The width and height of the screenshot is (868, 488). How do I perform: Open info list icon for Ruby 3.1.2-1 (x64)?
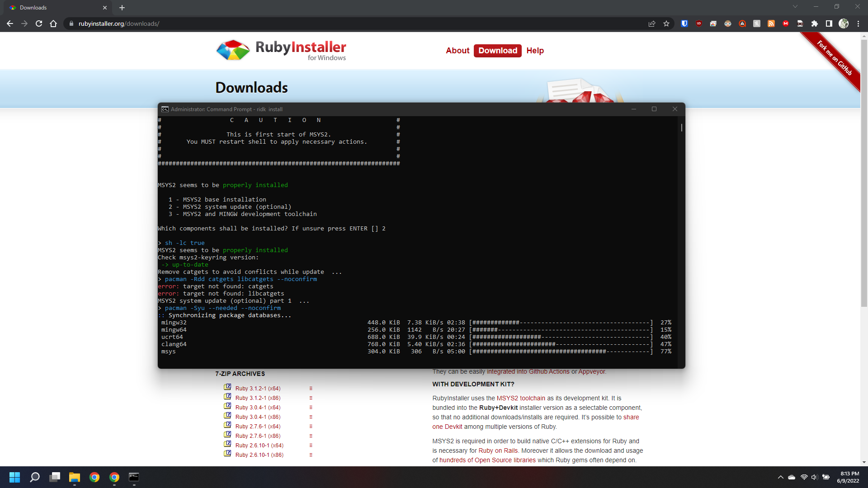[x=311, y=389]
